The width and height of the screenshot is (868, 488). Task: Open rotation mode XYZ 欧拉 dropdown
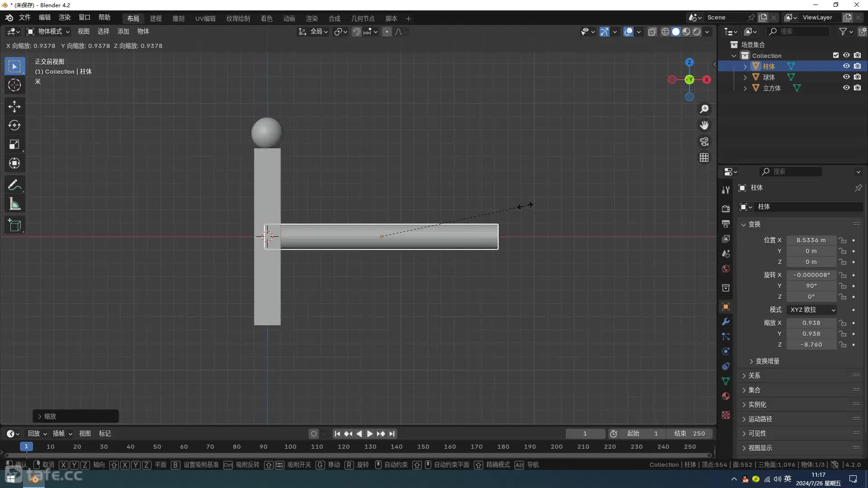point(811,310)
